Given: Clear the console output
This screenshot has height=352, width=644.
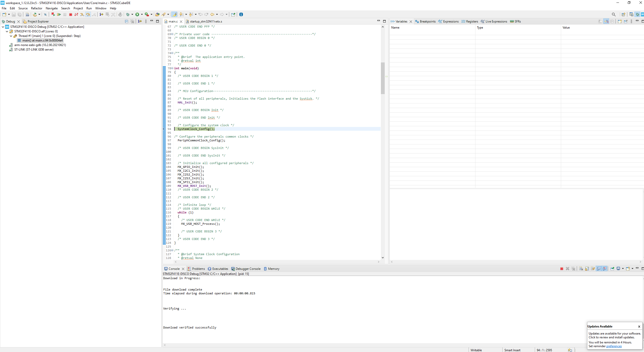Looking at the screenshot, I should click(581, 269).
